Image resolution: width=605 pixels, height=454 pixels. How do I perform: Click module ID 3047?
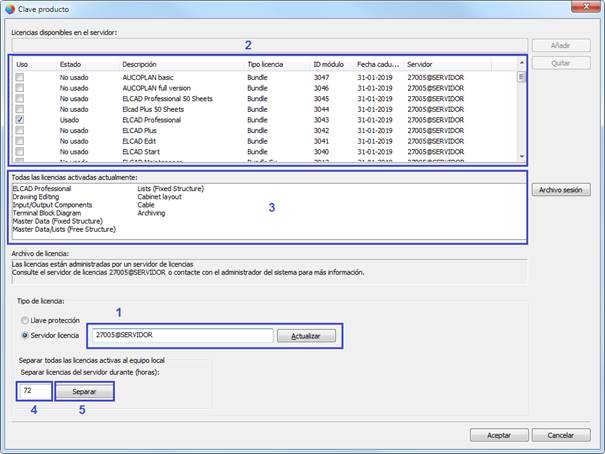tap(321, 78)
